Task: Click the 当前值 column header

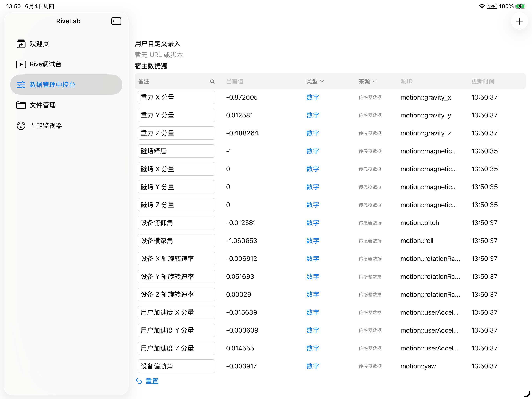Action: coord(234,81)
